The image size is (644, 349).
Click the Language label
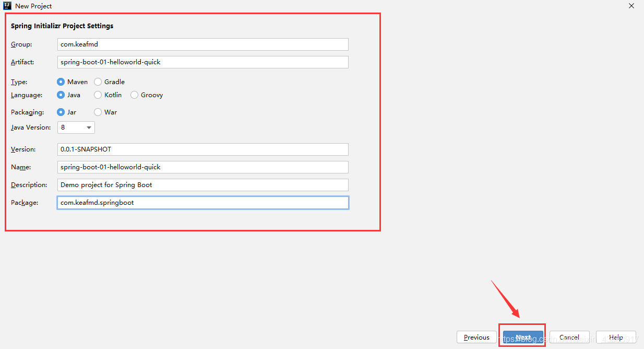coord(27,95)
